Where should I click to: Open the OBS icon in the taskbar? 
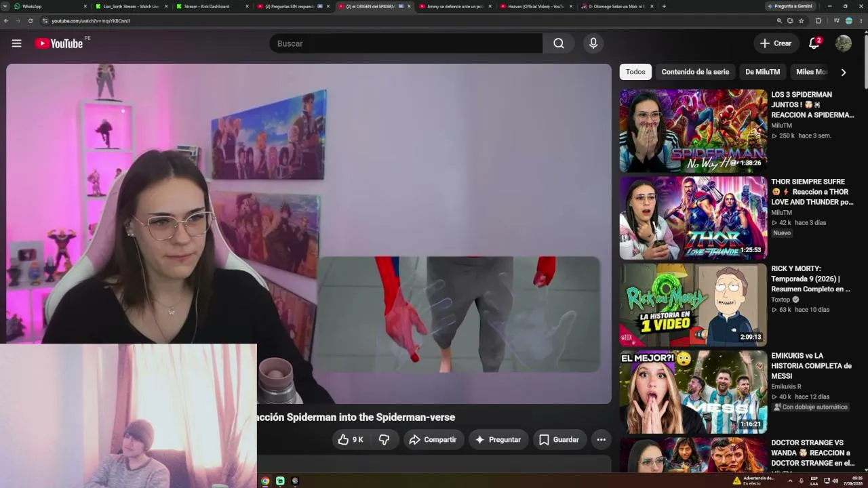(x=295, y=481)
